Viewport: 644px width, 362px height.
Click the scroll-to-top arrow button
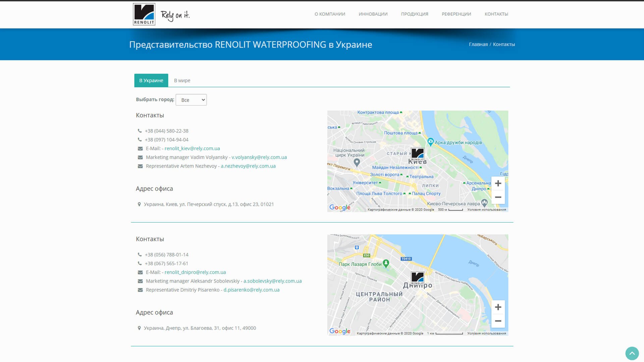coord(632,353)
